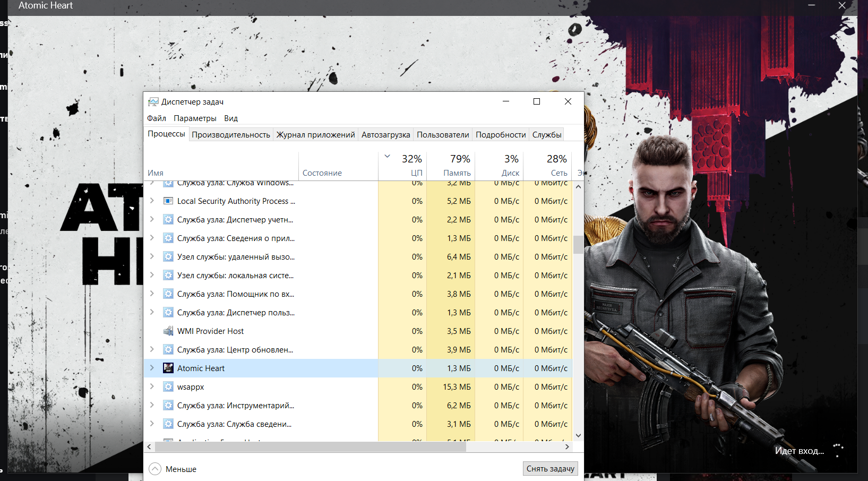Sort by the 3% 'Диск' column header
868x481 pixels.
coord(499,166)
